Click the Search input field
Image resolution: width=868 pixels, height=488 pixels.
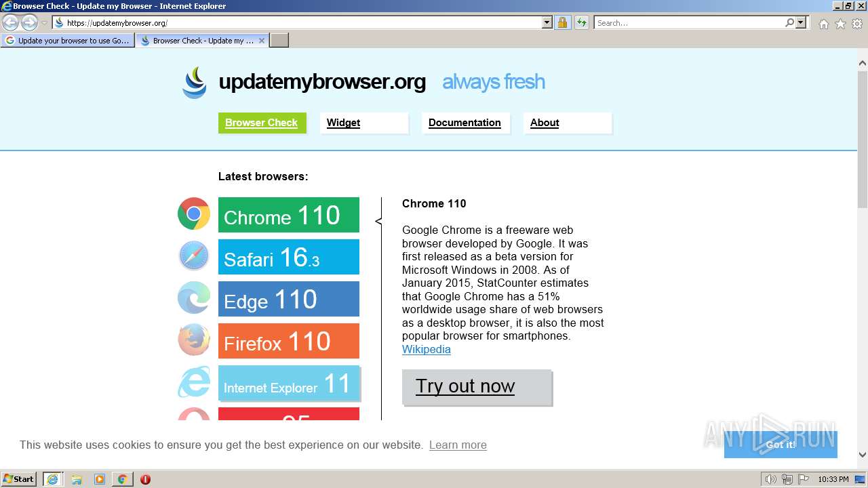pyautogui.click(x=689, y=22)
